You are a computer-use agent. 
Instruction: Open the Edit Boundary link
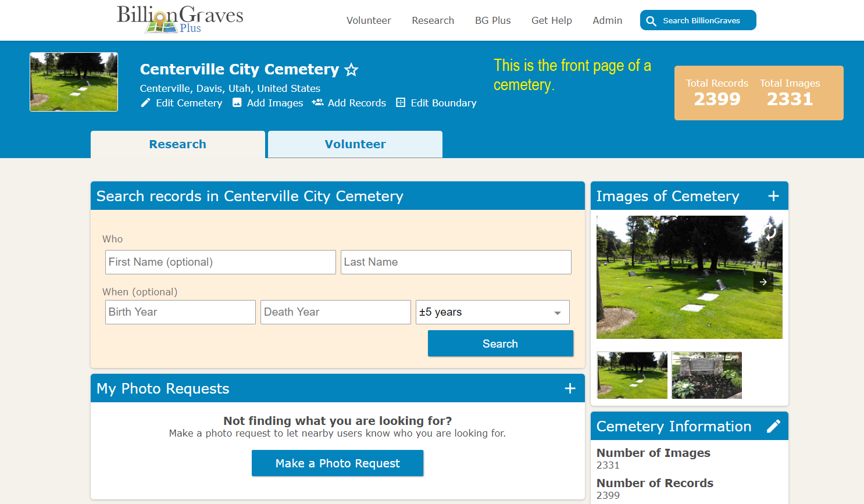444,103
